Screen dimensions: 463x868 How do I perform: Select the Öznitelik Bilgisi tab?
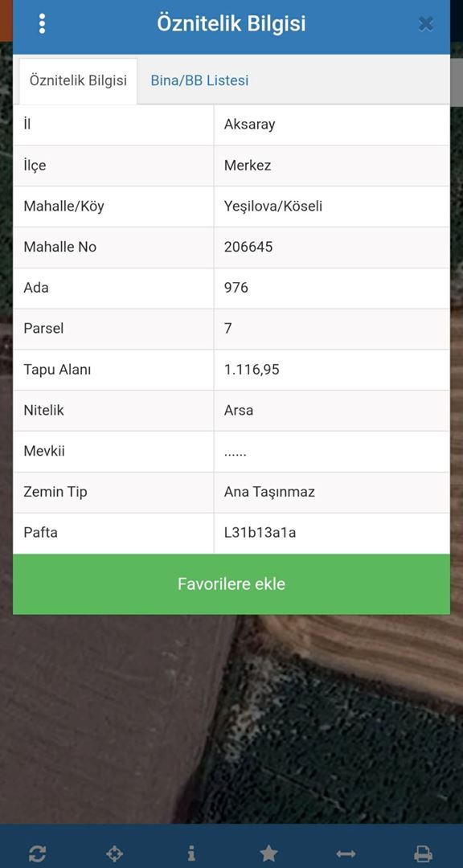pos(78,81)
